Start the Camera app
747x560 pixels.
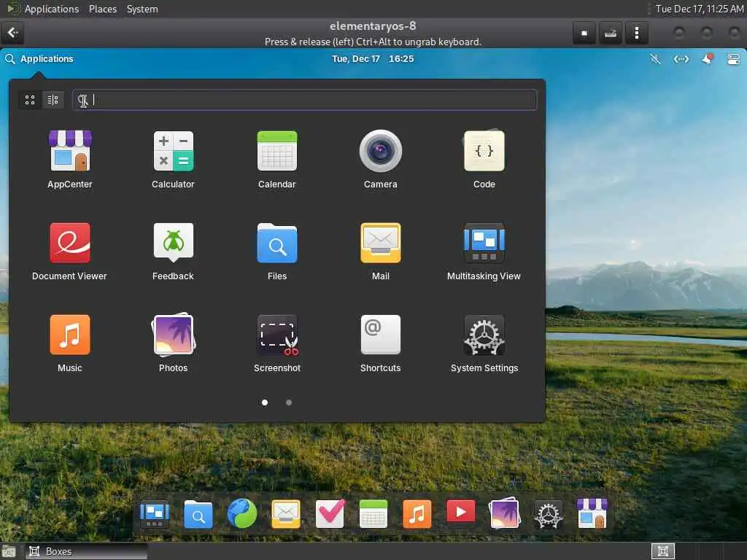click(x=380, y=160)
